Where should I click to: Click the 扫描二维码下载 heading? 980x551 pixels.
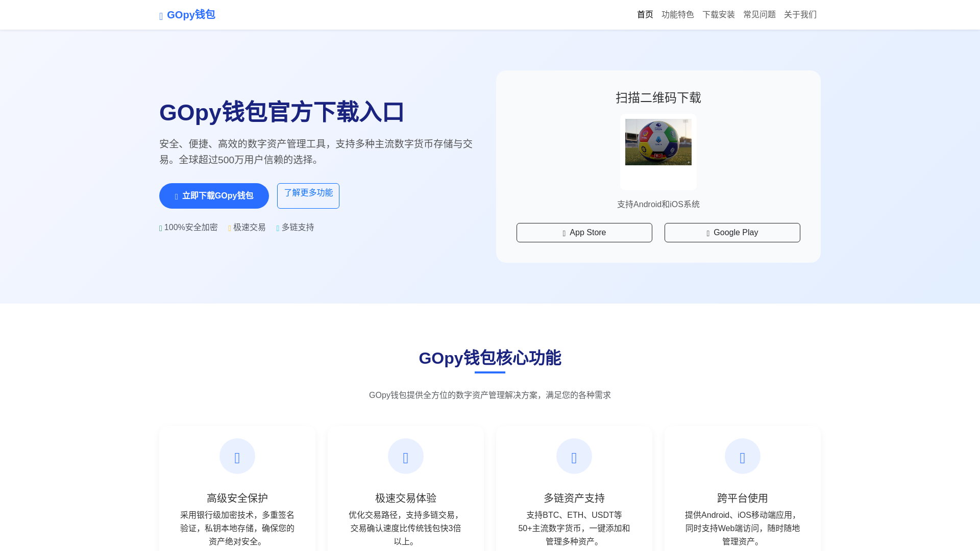(658, 97)
